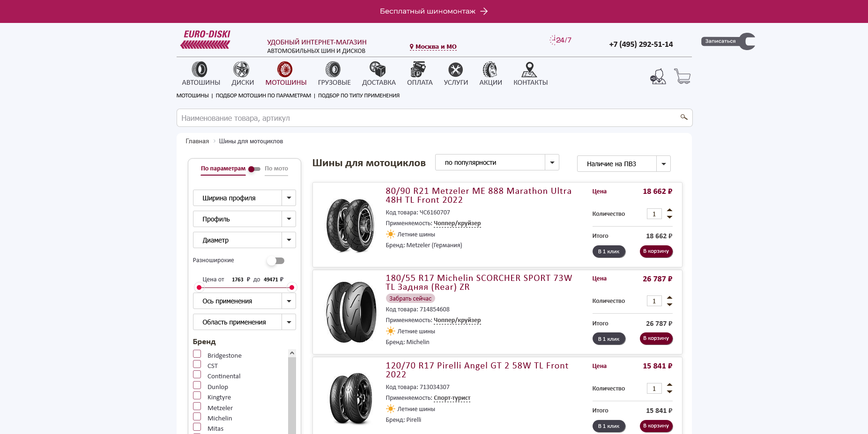Check the Kingtyre brand checkbox

pos(197,396)
